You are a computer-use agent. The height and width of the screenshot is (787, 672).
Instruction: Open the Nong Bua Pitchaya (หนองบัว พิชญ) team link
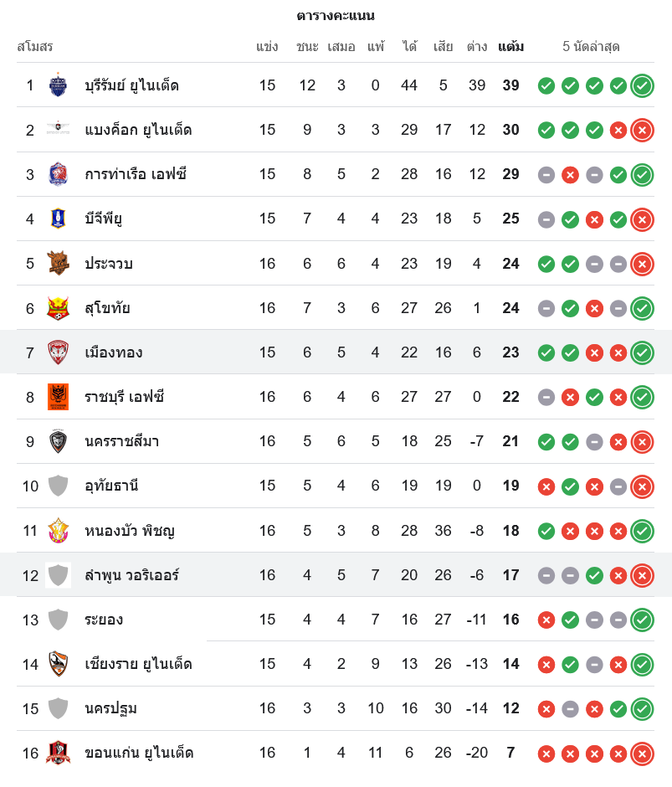point(129,531)
